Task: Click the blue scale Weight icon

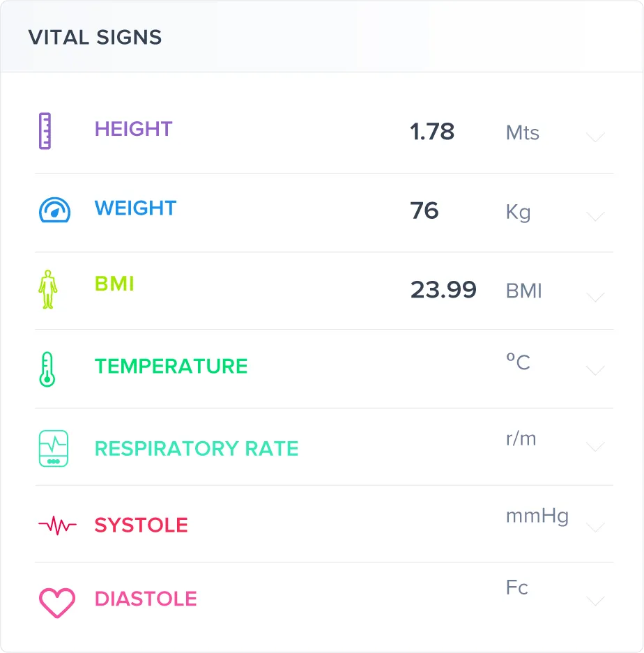Action: 54,210
